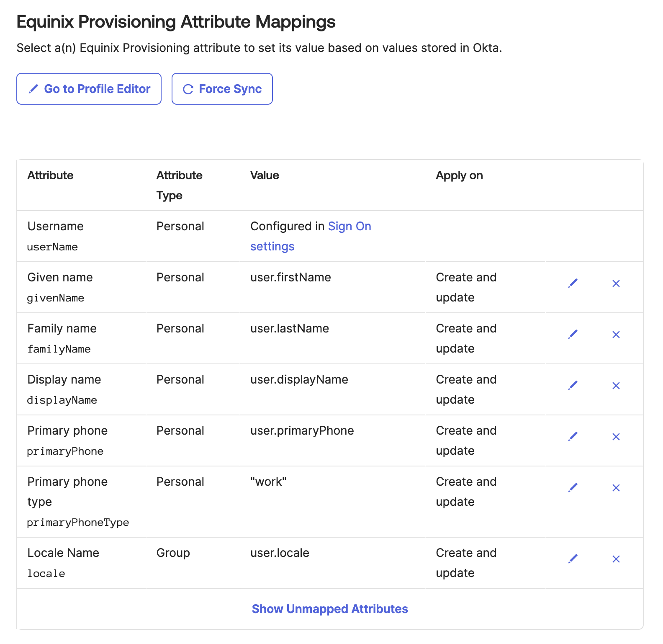Click the Group attribute type cell

pos(173,553)
